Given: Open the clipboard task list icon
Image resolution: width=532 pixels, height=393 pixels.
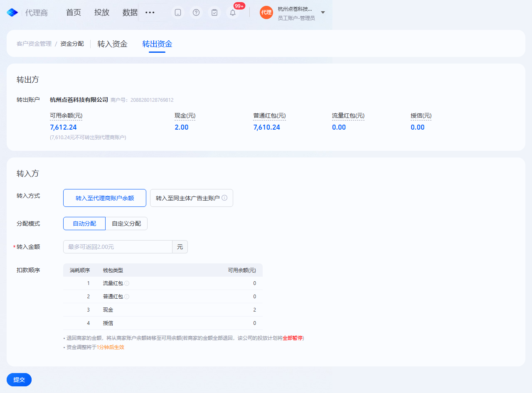Looking at the screenshot, I should point(214,12).
